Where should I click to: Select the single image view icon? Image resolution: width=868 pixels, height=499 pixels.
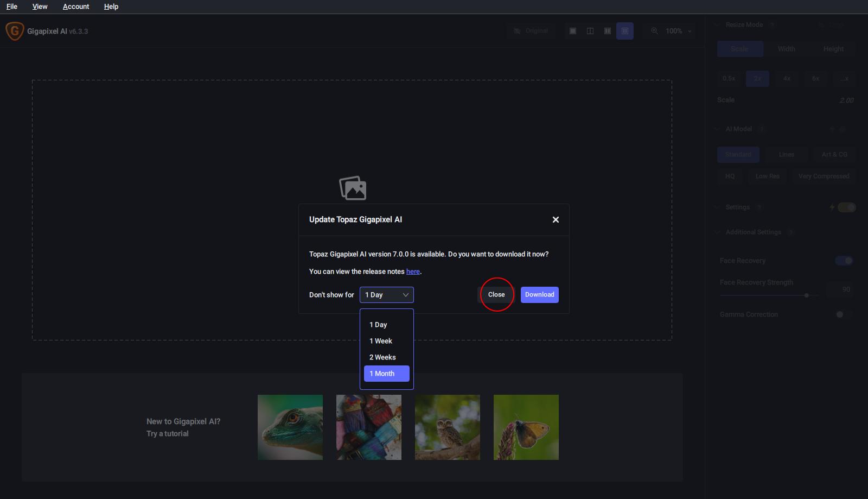coord(573,31)
